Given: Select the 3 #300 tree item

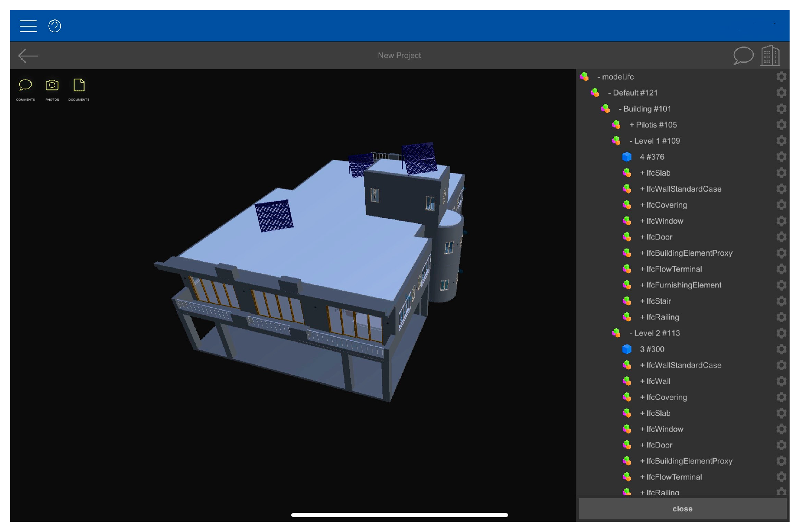Looking at the screenshot, I should coord(652,349).
